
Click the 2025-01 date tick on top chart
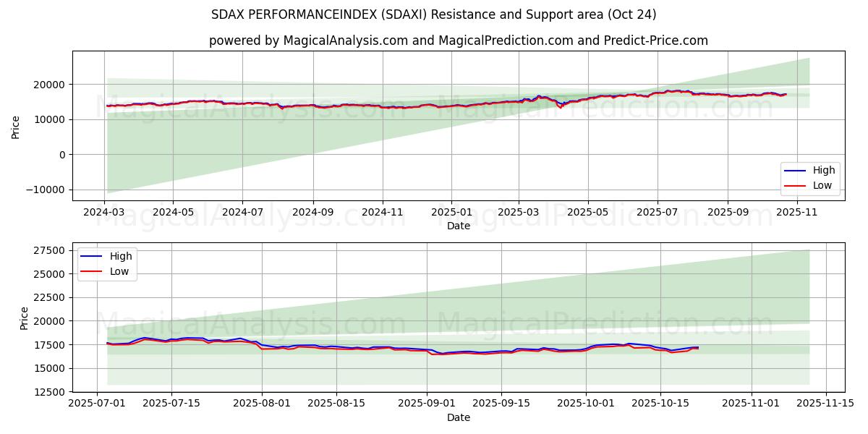[451, 213]
